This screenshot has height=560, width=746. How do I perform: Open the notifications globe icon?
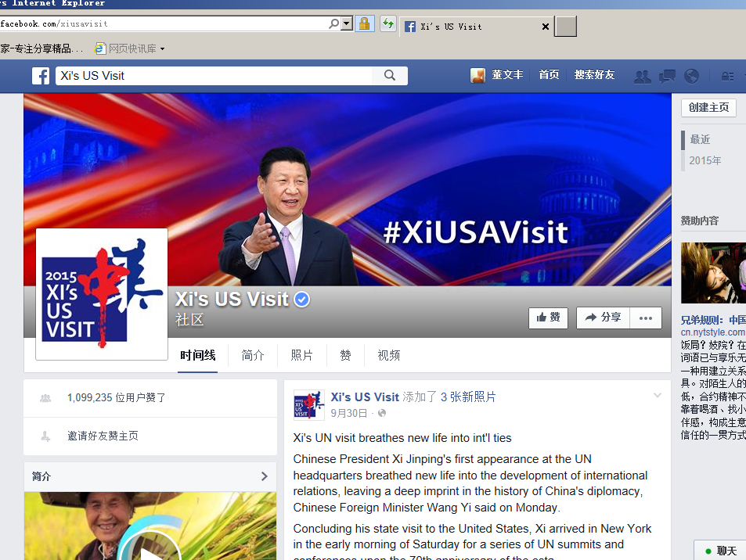point(691,76)
